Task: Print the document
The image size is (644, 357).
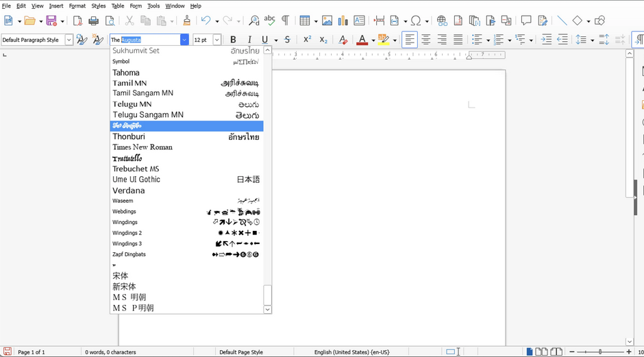Action: 94,21
